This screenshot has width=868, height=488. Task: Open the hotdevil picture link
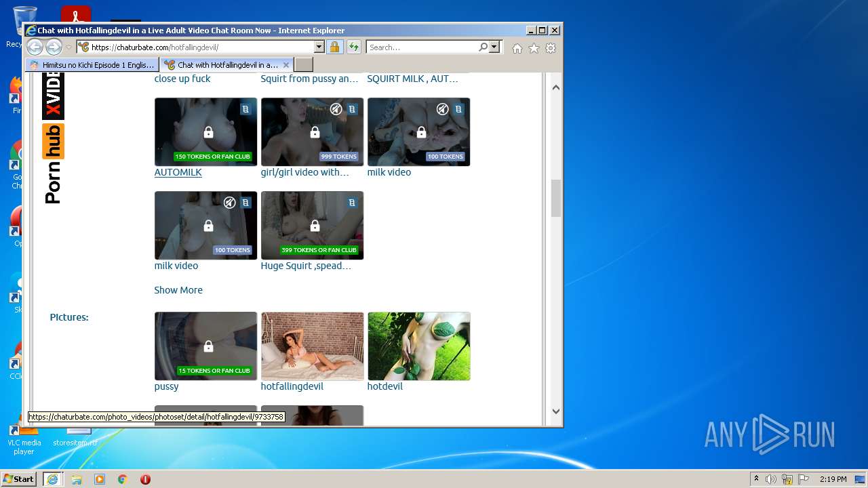(385, 386)
